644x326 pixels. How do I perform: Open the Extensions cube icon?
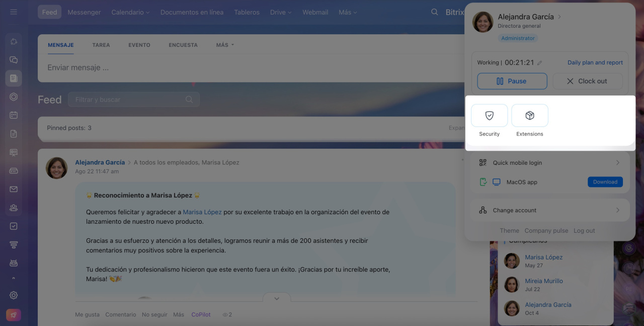tap(529, 116)
